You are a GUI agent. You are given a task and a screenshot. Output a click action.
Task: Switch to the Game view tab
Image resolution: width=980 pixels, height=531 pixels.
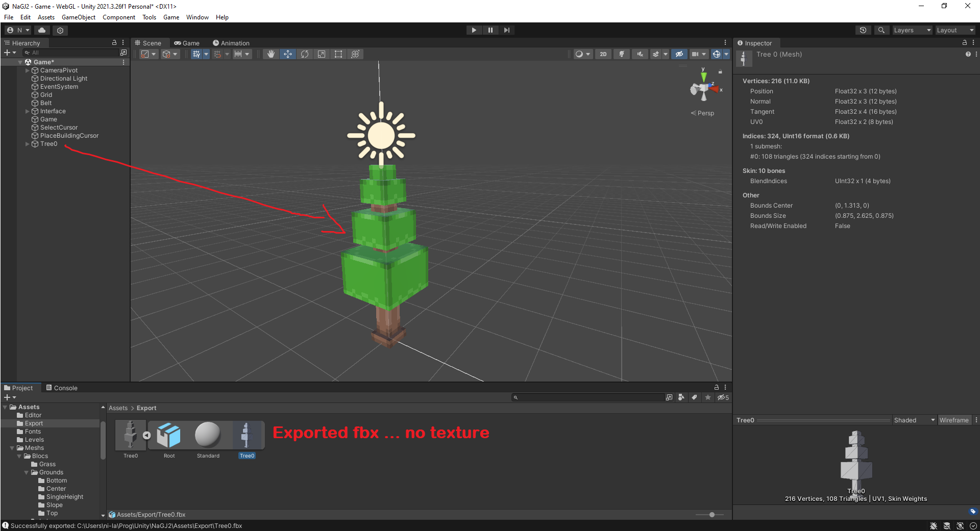coord(187,43)
